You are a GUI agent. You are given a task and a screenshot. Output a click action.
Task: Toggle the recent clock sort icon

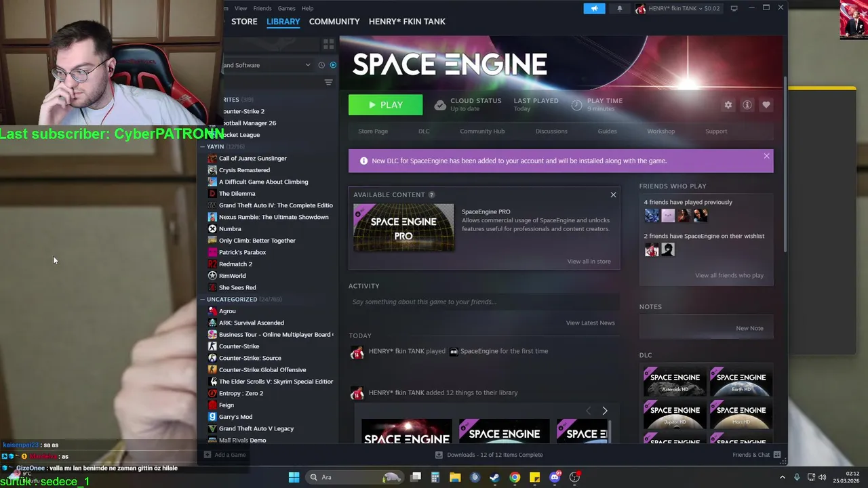point(321,65)
